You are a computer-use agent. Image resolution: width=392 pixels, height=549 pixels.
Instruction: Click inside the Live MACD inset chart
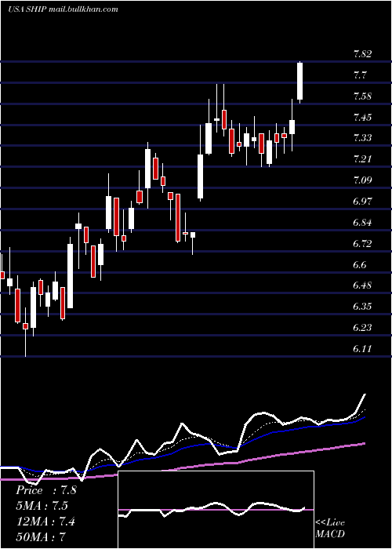(x=216, y=510)
